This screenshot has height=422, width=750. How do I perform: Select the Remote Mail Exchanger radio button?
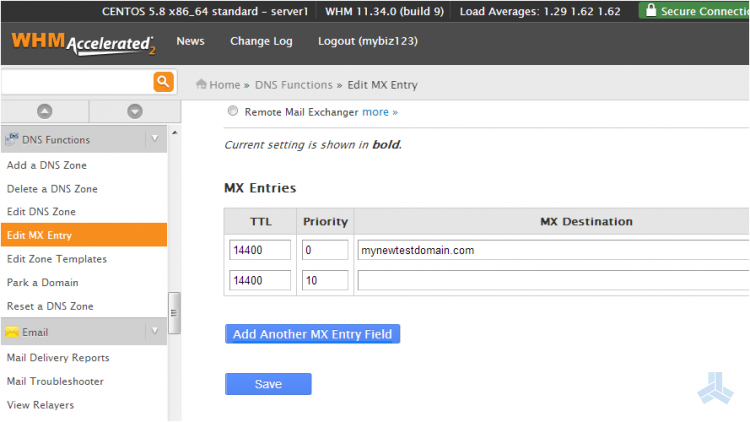click(x=233, y=112)
